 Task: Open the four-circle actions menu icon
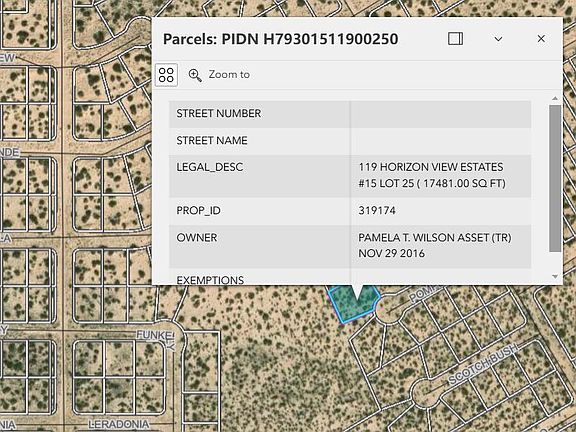click(166, 75)
